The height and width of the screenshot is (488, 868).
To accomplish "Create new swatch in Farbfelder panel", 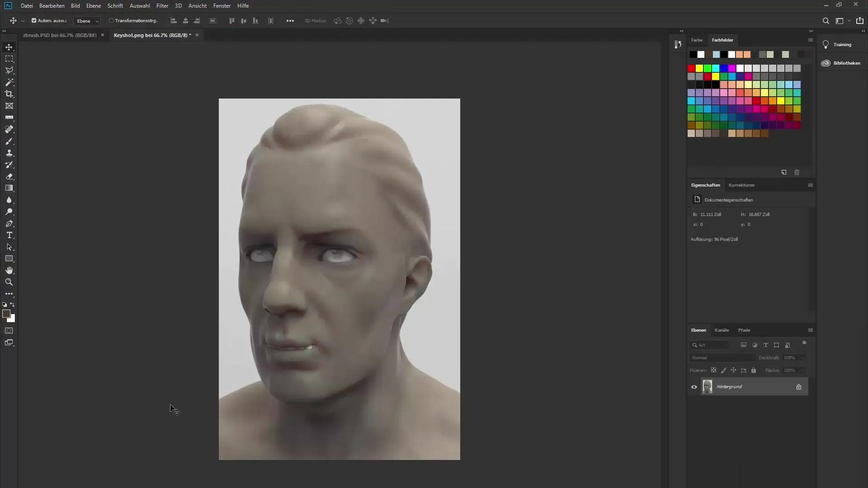I will click(784, 172).
